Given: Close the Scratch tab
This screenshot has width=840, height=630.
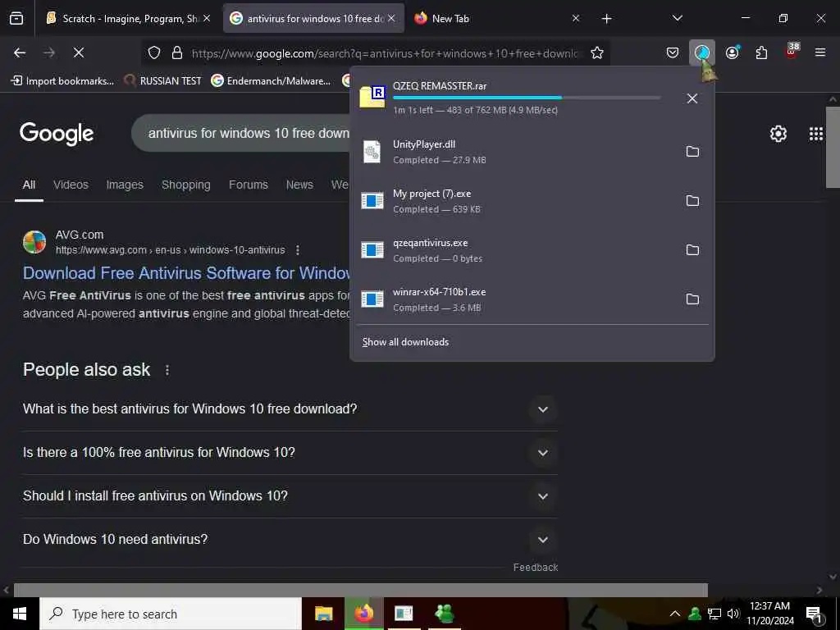Looking at the screenshot, I should pos(207,18).
